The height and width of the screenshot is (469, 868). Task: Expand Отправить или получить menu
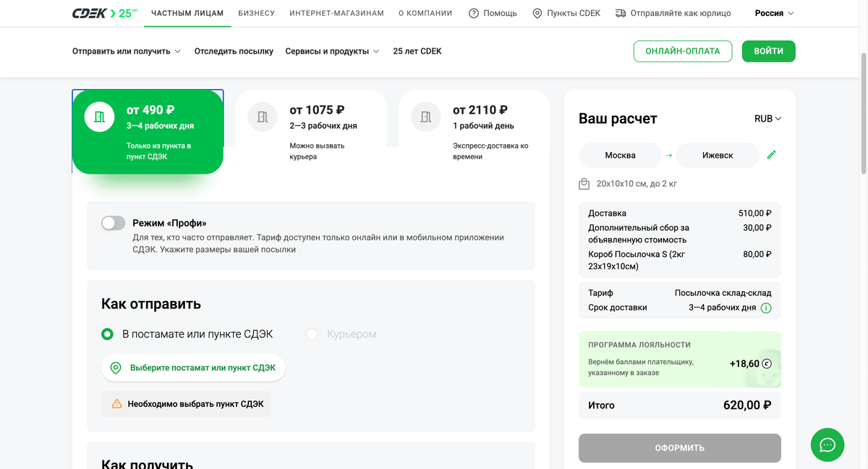127,51
